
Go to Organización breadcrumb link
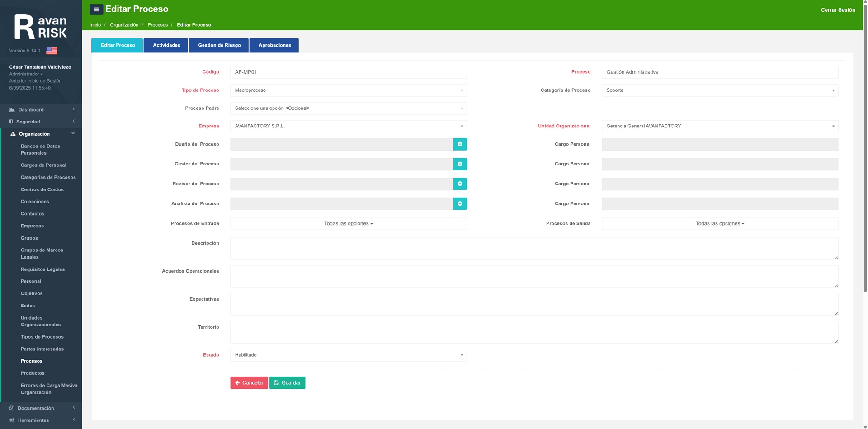coord(124,25)
